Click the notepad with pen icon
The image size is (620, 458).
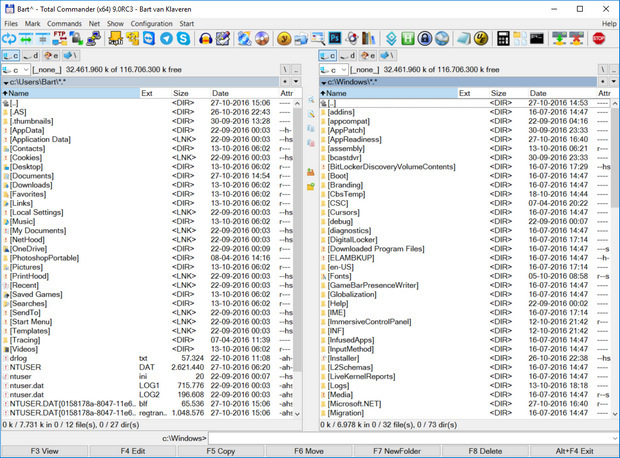pos(223,39)
